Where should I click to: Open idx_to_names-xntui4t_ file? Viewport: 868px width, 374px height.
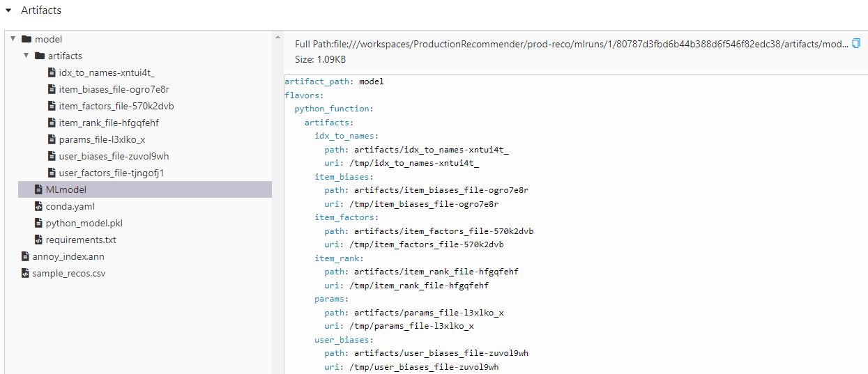(107, 72)
